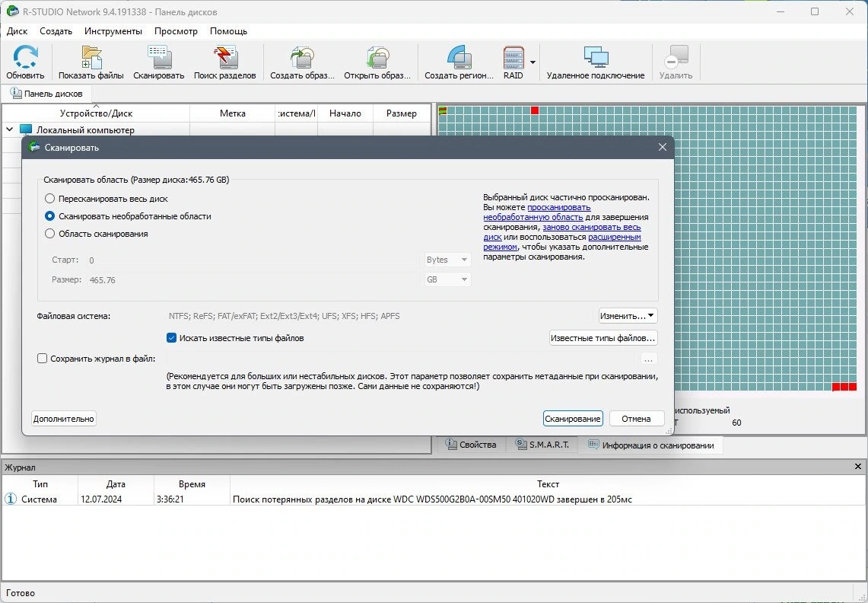This screenshot has height=603, width=868.
Task: Close the Сканировать dialog with X
Action: (x=663, y=148)
